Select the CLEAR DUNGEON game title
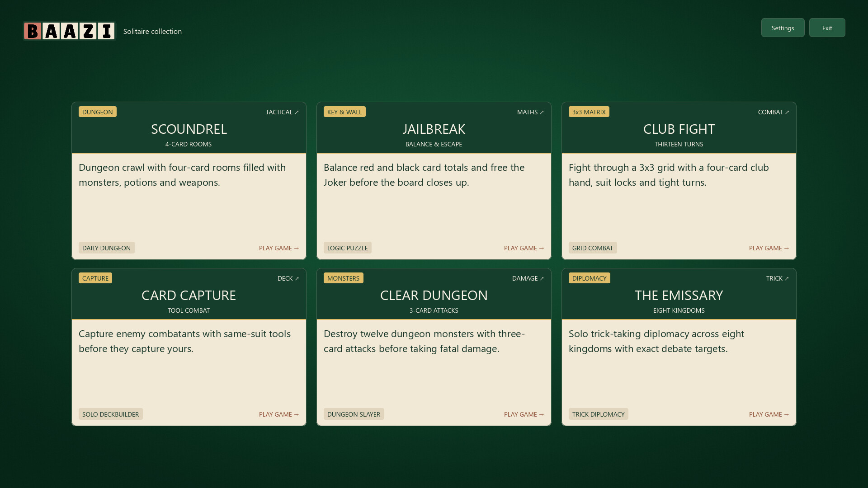 [x=434, y=295]
